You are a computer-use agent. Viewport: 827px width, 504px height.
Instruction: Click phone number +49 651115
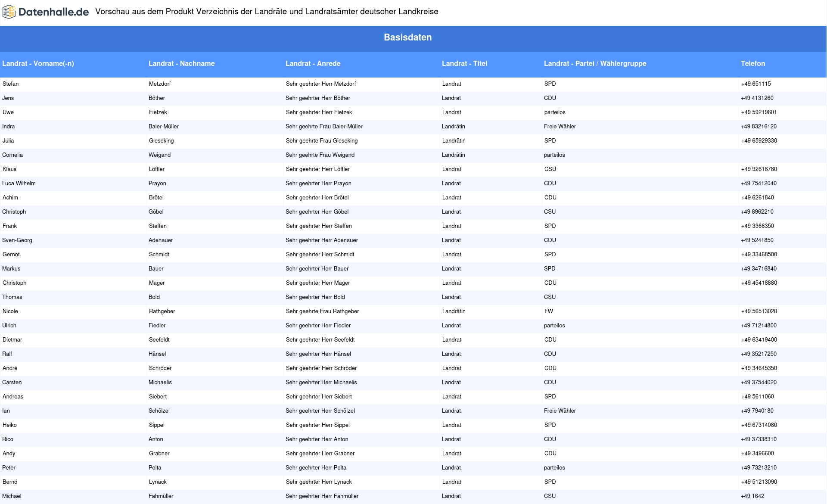(x=756, y=84)
